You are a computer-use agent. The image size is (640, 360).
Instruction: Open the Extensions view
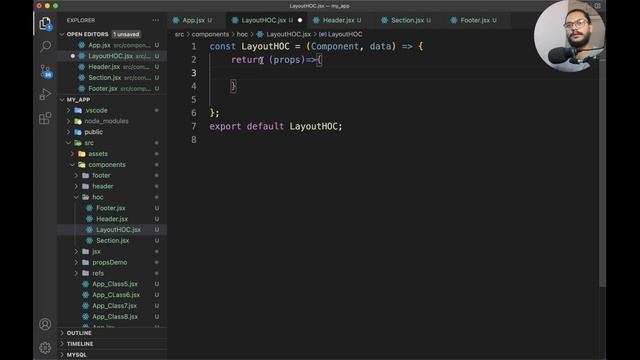[45, 118]
